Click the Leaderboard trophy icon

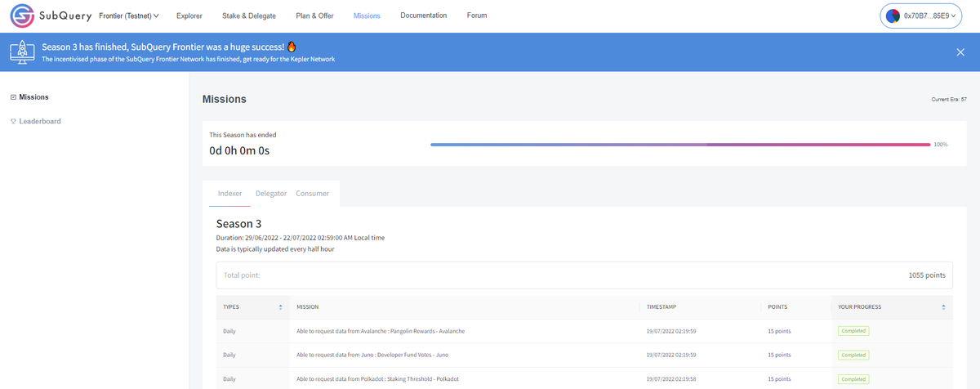(13, 121)
